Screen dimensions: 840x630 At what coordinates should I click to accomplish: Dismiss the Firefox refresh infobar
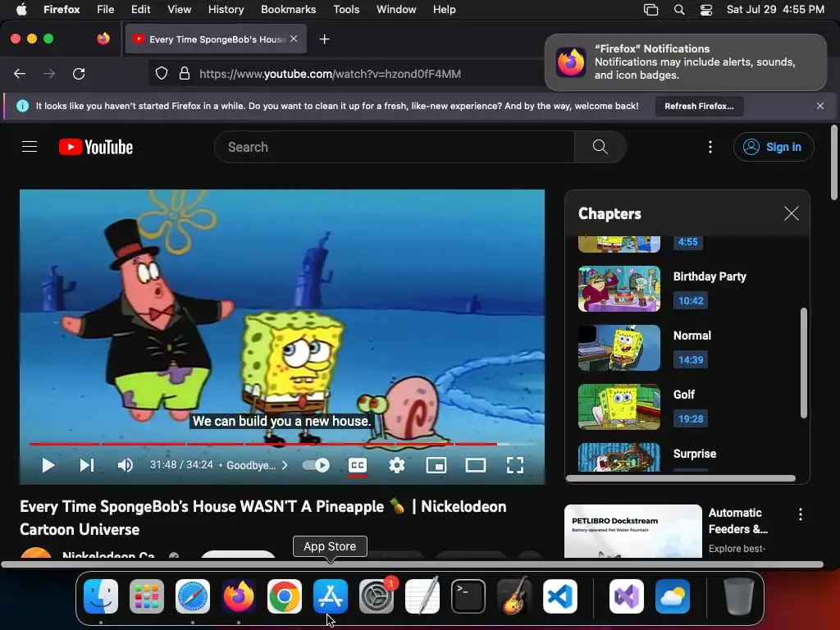pyautogui.click(x=820, y=106)
